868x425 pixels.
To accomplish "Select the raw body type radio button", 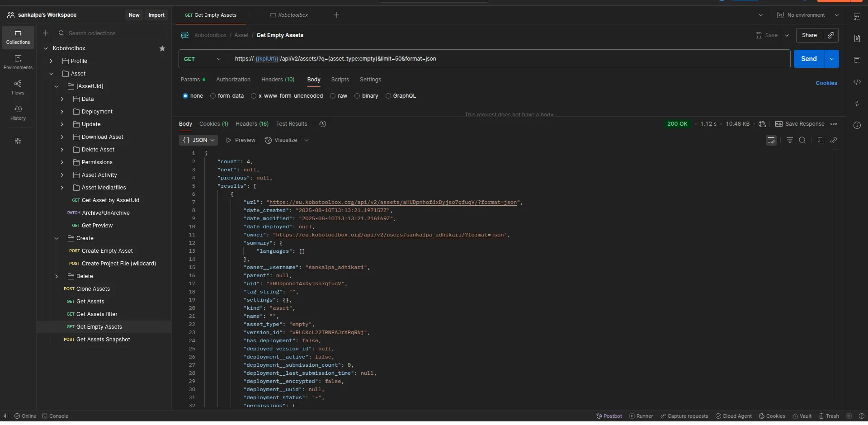I will pos(333,96).
